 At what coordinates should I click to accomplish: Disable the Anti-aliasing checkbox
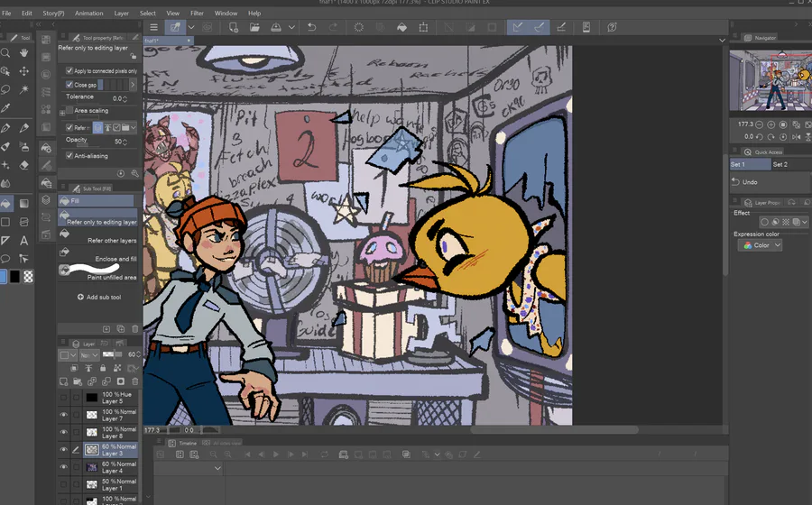coord(69,155)
